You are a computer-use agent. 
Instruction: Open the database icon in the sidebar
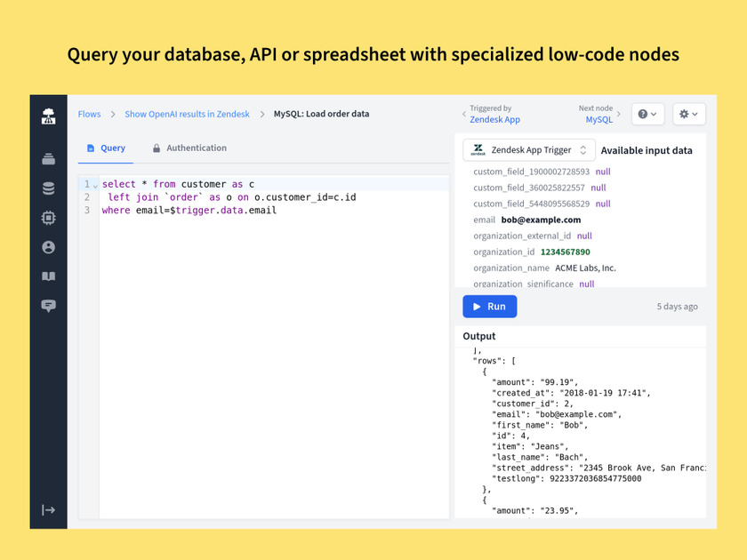tap(48, 188)
